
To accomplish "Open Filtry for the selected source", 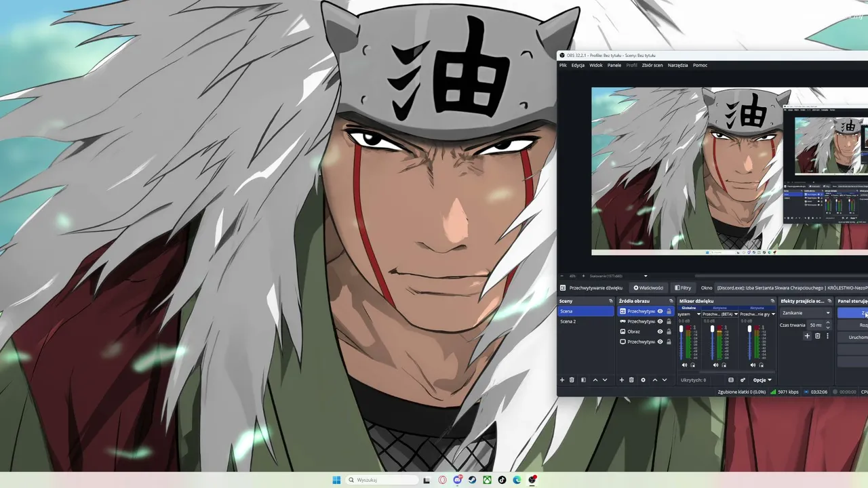I will tap(683, 288).
